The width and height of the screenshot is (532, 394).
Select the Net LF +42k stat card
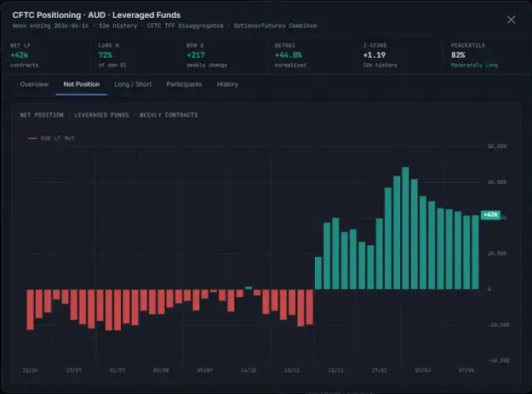(x=47, y=55)
